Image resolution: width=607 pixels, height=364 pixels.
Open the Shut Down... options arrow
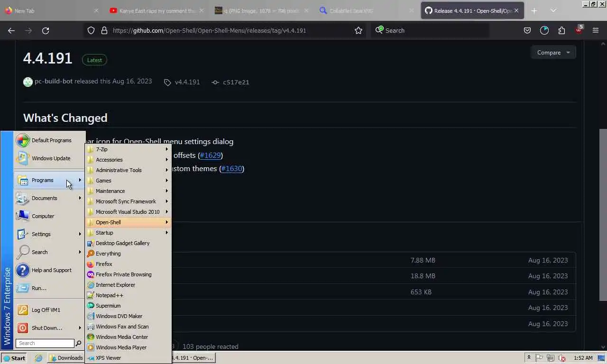tap(80, 328)
